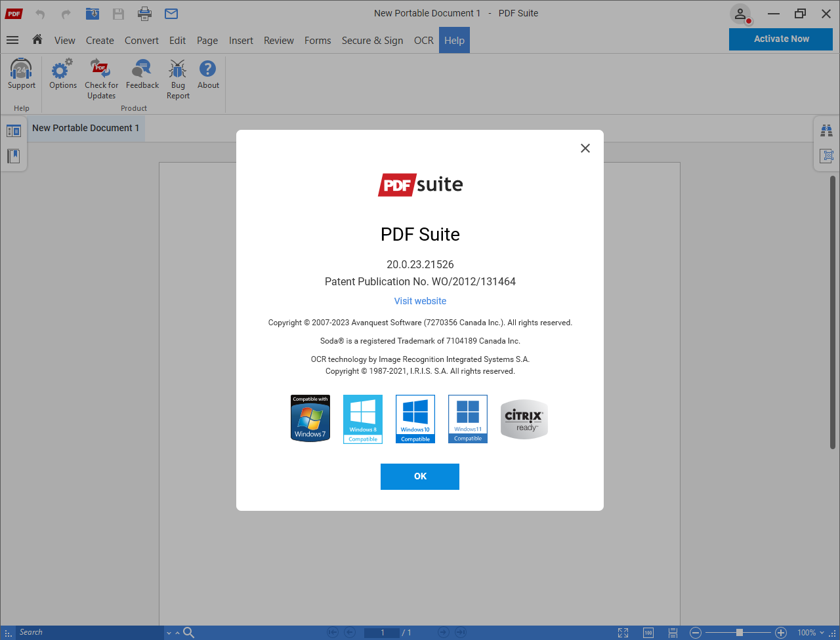Viewport: 840px width, 640px height.
Task: Open the account profile icon
Action: click(x=740, y=14)
